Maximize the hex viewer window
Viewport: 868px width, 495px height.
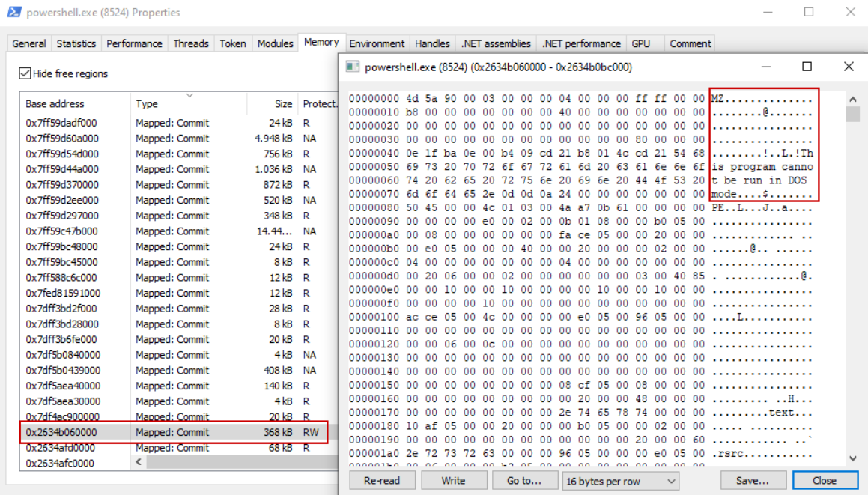click(x=807, y=67)
